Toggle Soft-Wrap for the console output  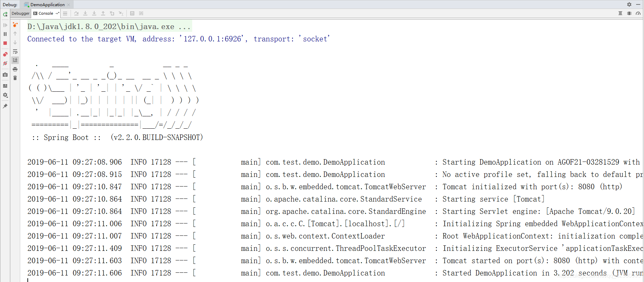coord(15,51)
